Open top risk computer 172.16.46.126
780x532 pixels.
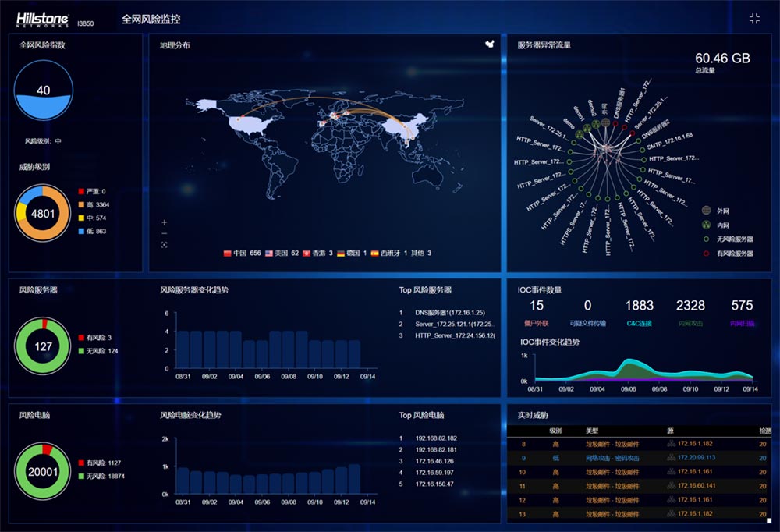click(x=434, y=461)
